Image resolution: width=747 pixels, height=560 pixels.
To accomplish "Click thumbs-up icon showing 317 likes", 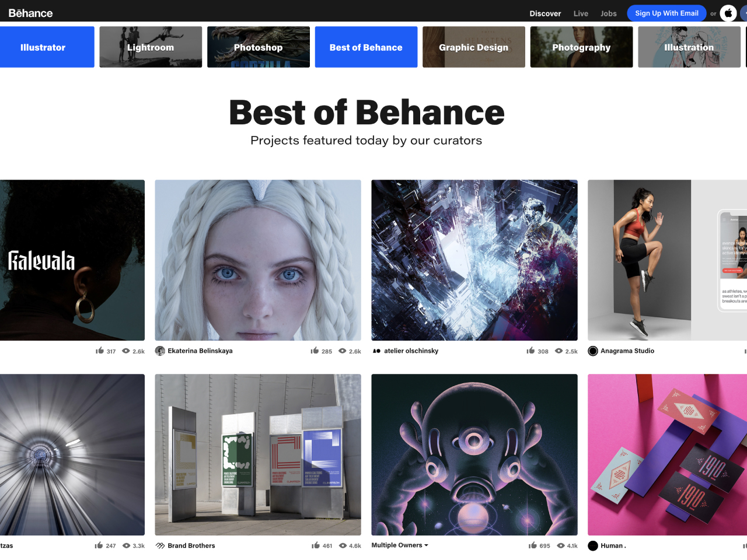I will (x=100, y=351).
